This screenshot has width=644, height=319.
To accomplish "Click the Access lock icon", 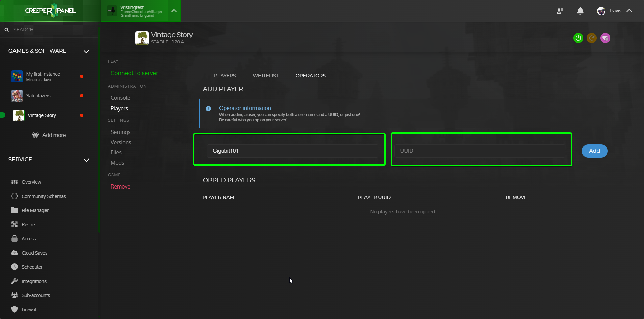I will tap(14, 238).
